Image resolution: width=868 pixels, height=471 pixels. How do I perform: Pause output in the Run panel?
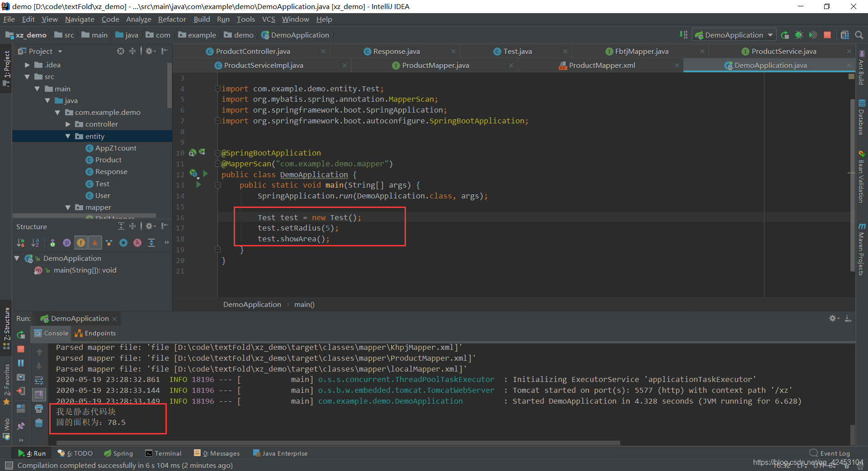[x=21, y=363]
